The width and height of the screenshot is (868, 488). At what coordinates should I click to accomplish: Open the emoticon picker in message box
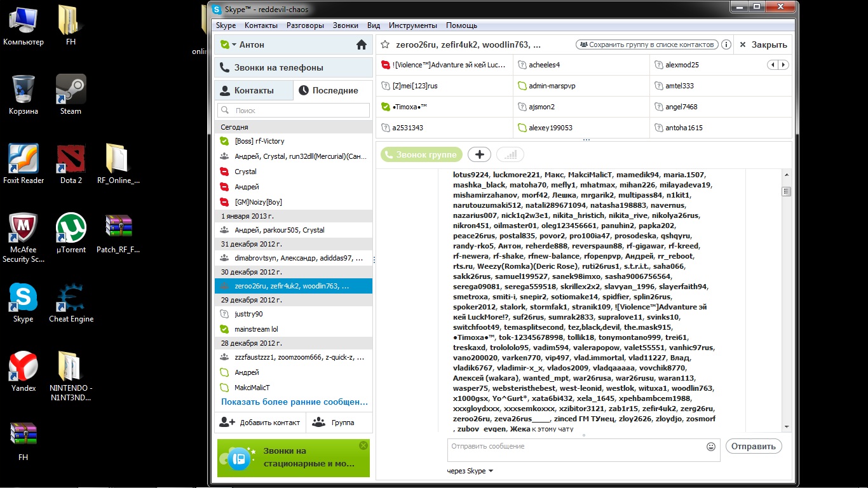point(711,447)
